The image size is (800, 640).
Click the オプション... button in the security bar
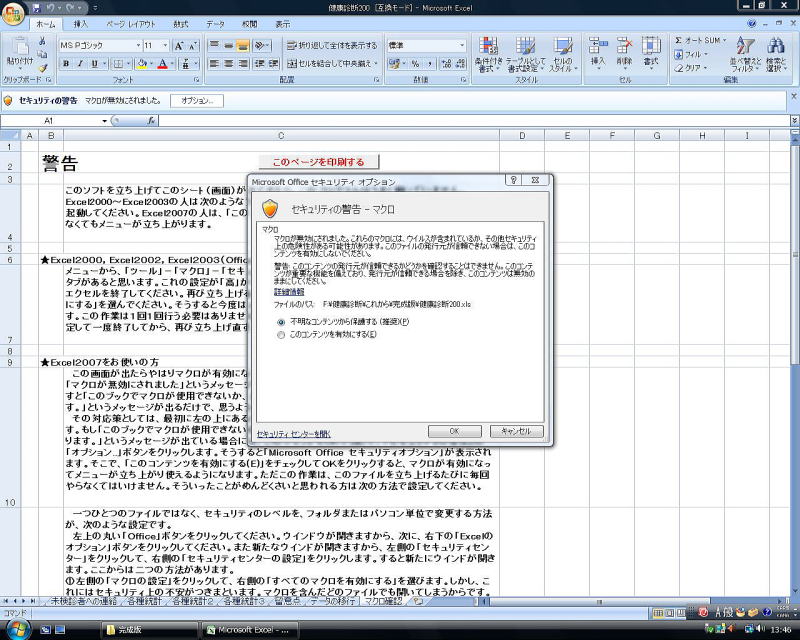click(x=197, y=101)
